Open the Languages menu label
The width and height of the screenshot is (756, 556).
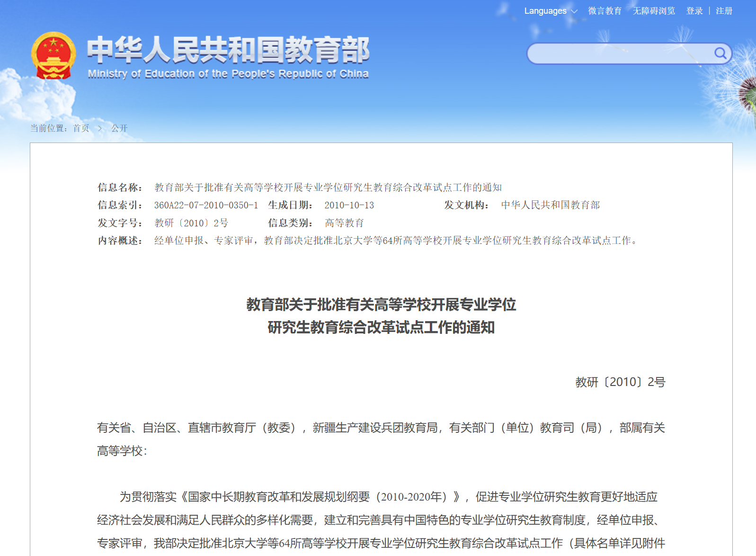click(x=545, y=11)
